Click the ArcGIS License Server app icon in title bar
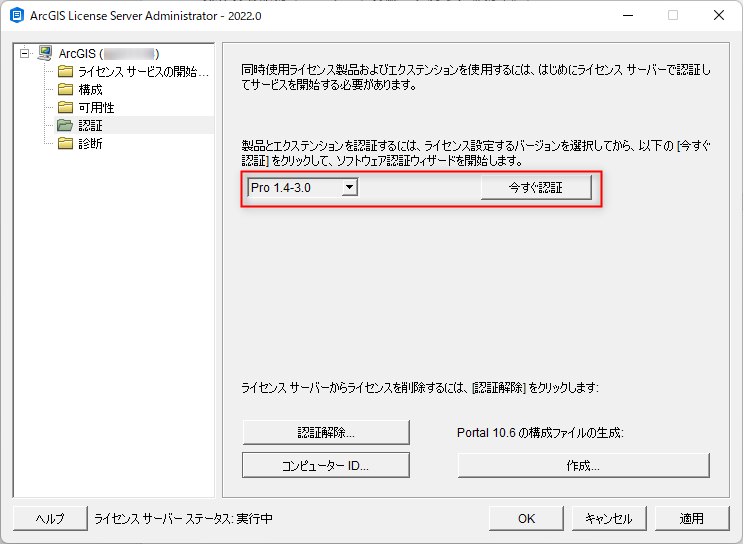Viewport: 743px width, 544px height. [x=17, y=15]
